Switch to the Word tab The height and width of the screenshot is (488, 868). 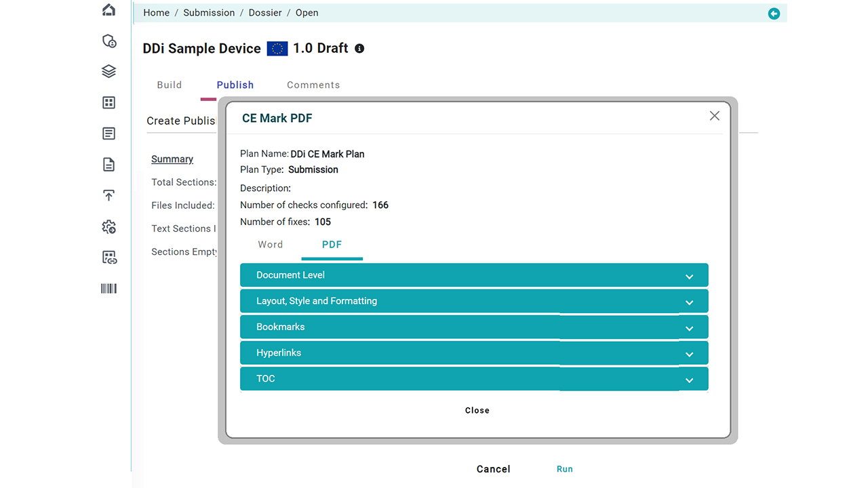pyautogui.click(x=271, y=245)
